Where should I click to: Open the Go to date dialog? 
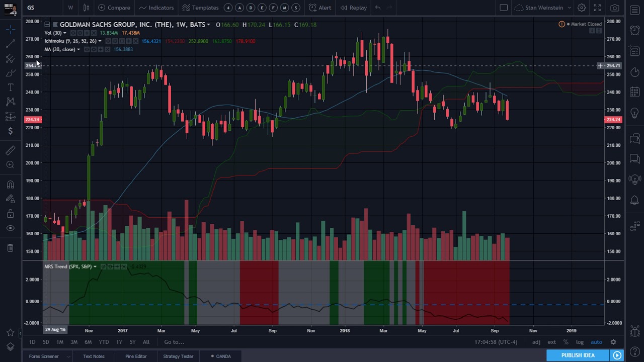(x=174, y=342)
